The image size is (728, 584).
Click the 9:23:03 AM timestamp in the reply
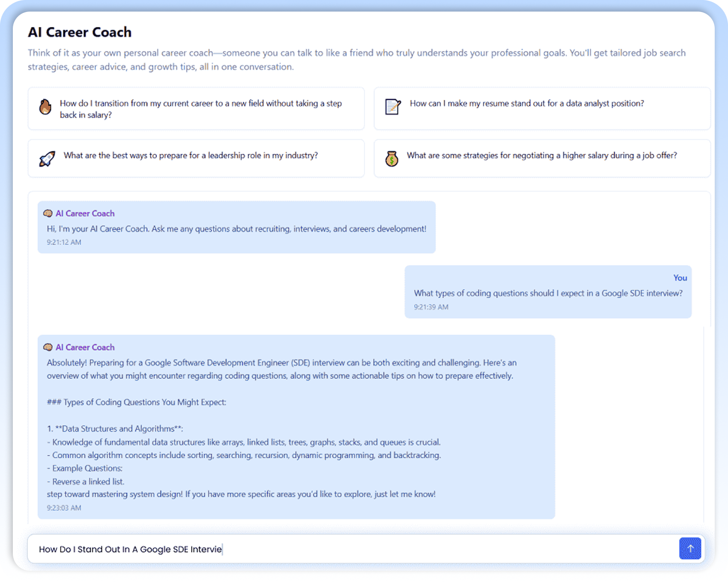(x=64, y=508)
